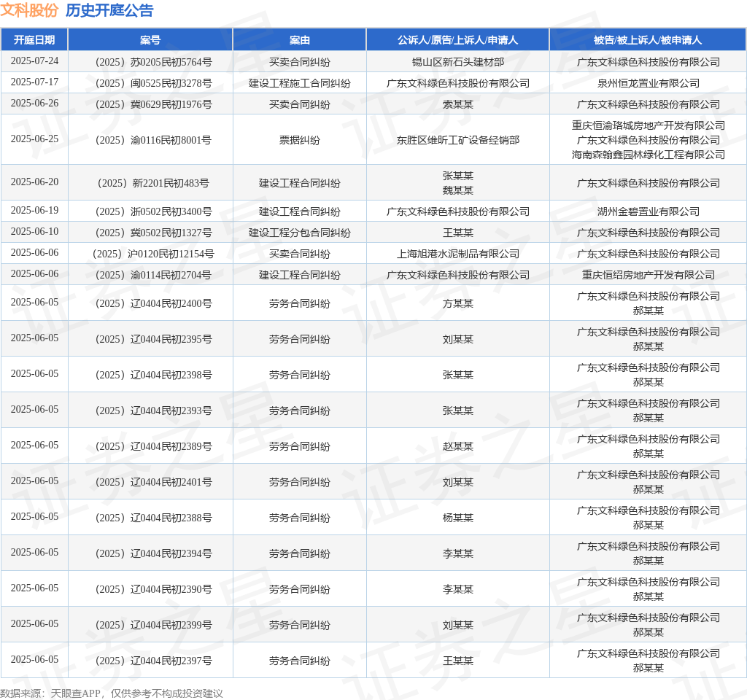Select plaintiff 索某某
Image resolution: width=747 pixels, height=700 pixels.
pyautogui.click(x=458, y=104)
